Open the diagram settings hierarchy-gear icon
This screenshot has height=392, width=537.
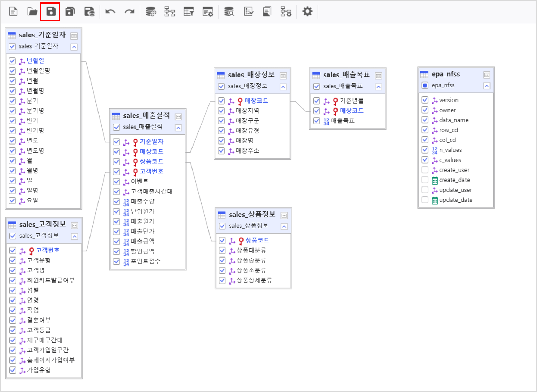[x=286, y=11]
